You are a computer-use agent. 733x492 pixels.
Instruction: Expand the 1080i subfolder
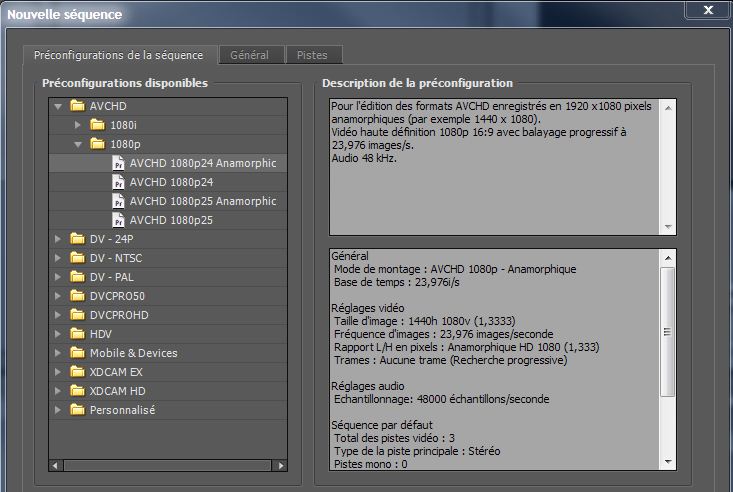point(79,125)
